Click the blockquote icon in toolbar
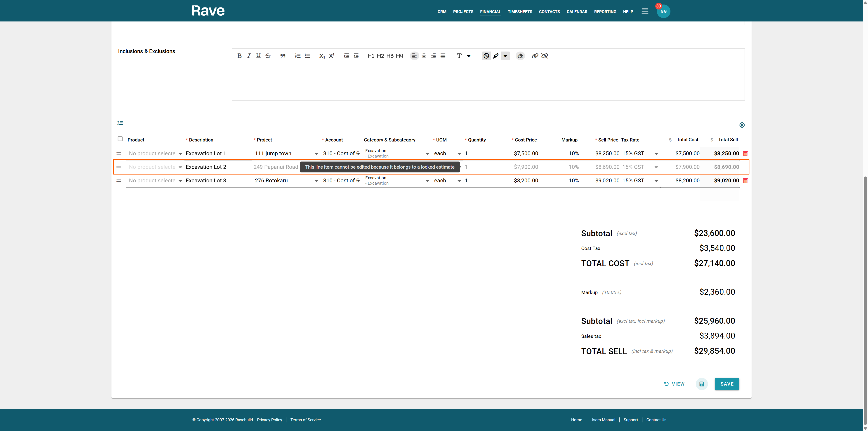This screenshot has width=868, height=431. coord(283,56)
